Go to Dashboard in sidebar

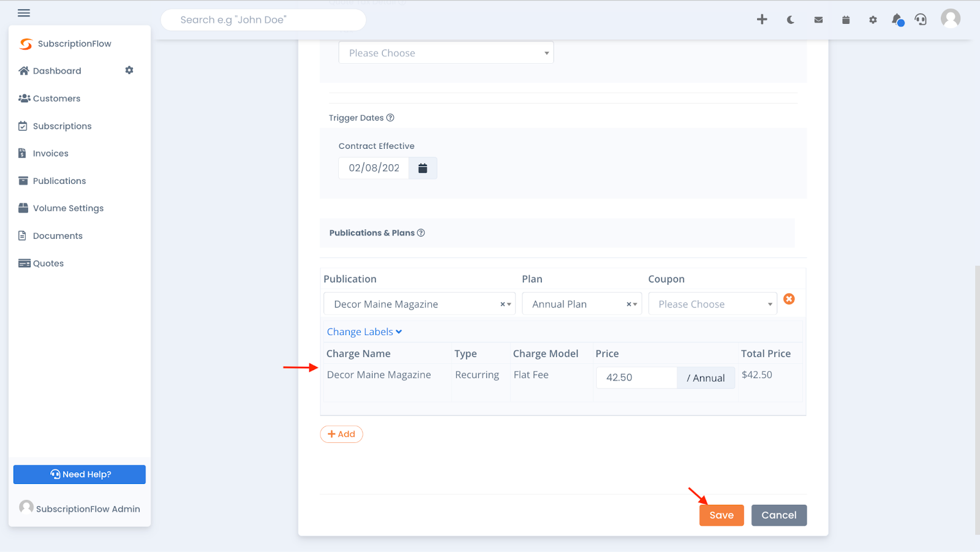click(56, 71)
